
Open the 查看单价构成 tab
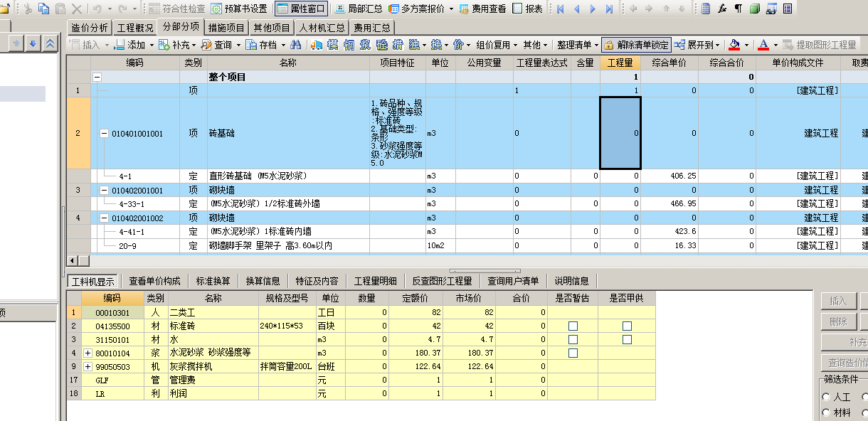(154, 281)
